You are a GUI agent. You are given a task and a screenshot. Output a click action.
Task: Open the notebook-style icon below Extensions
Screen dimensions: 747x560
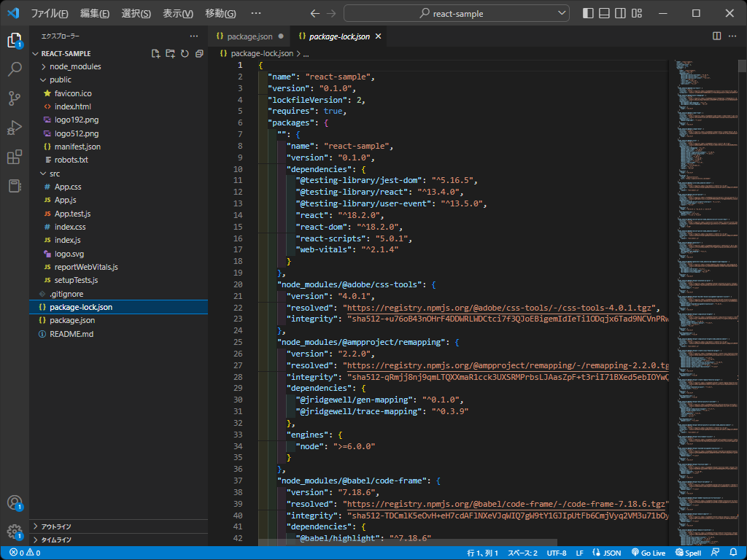click(x=15, y=186)
